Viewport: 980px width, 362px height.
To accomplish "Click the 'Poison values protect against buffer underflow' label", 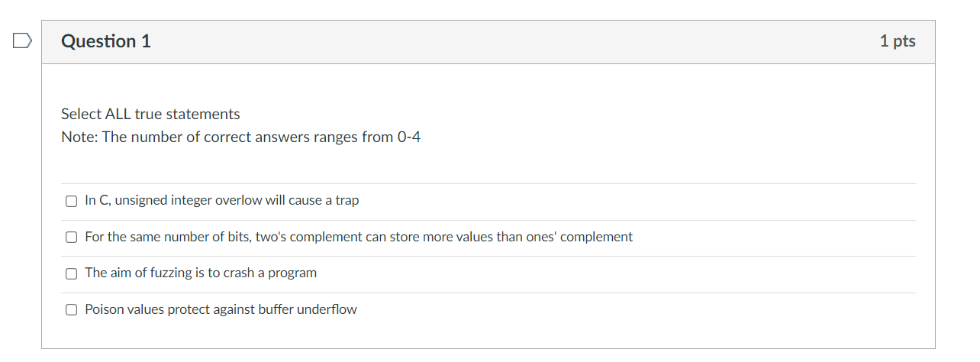I will (x=221, y=309).
